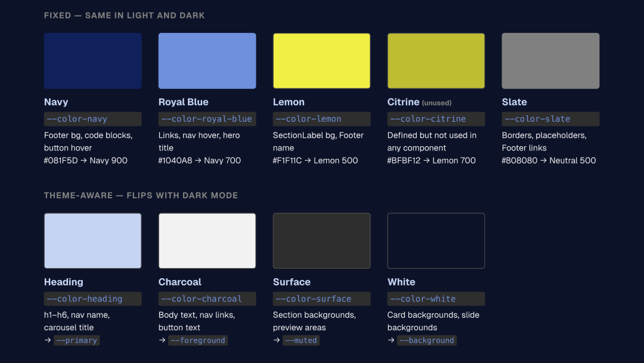Click 'Body text, nav links, button text'
Image resolution: width=644 pixels, height=363 pixels.
tap(197, 321)
